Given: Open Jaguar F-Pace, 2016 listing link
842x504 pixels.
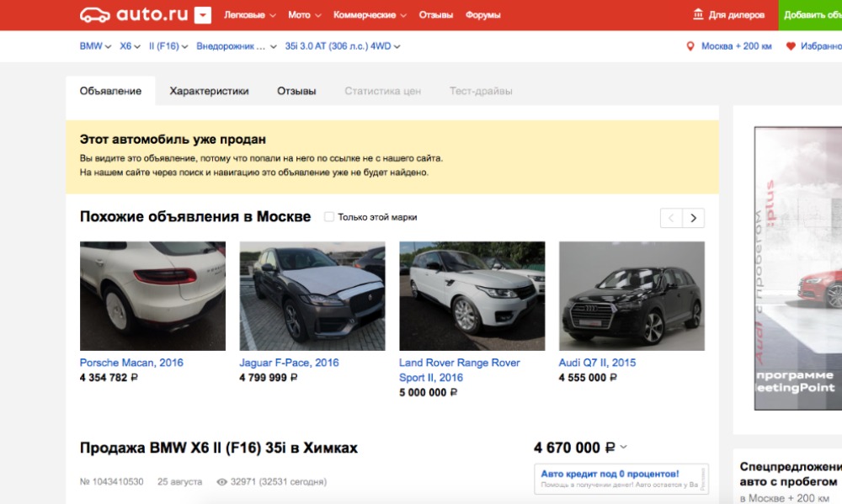Looking at the screenshot, I should pos(289,363).
